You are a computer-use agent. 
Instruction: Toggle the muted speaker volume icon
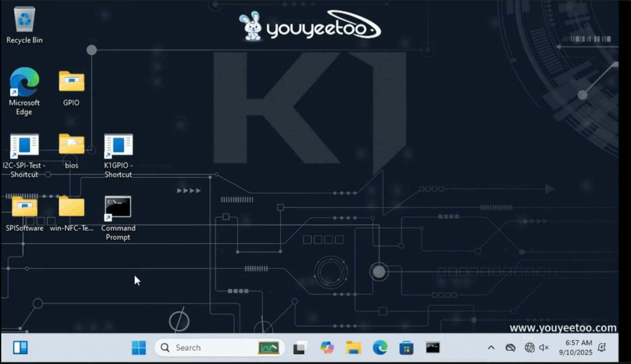[x=544, y=347]
